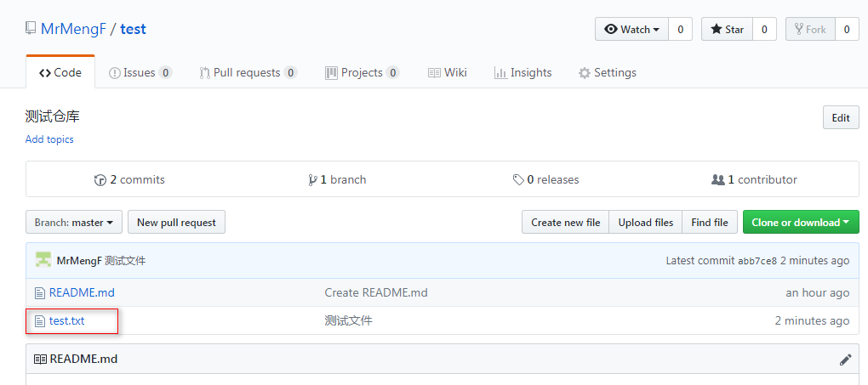The width and height of the screenshot is (868, 385).
Task: Switch to the Issues tab
Action: click(140, 73)
